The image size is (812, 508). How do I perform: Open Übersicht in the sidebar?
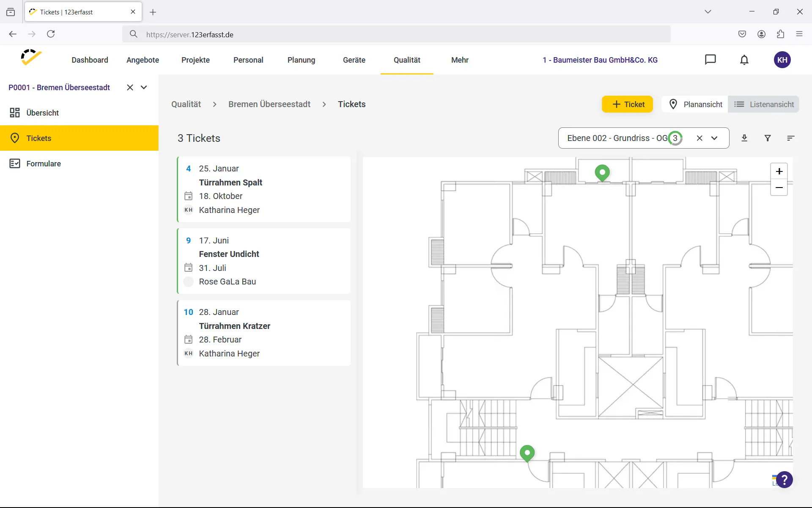79,113
